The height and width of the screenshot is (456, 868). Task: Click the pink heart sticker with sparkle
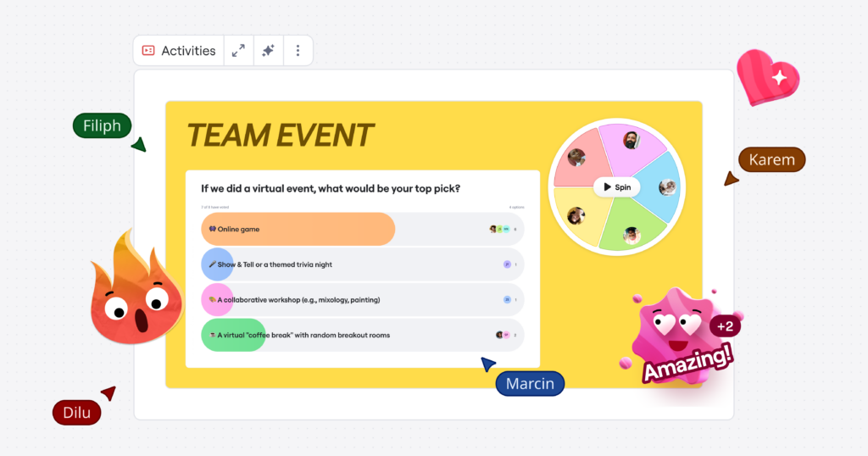click(766, 76)
